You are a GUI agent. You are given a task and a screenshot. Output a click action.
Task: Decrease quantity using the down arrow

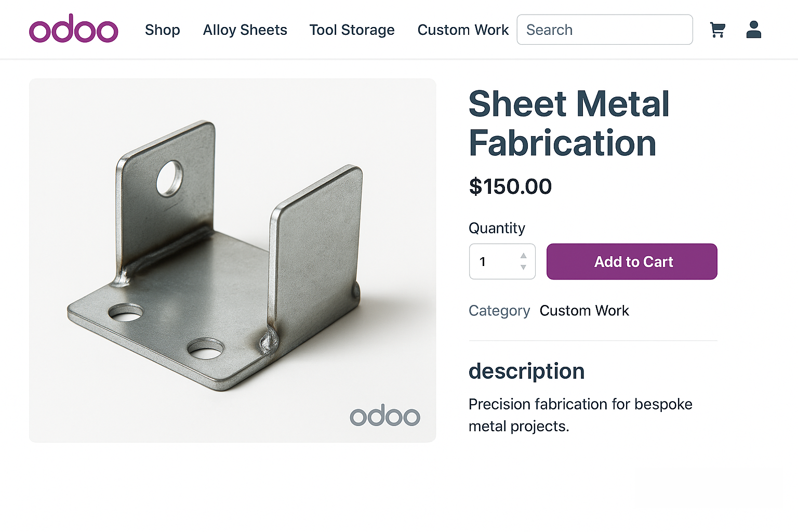point(523,268)
